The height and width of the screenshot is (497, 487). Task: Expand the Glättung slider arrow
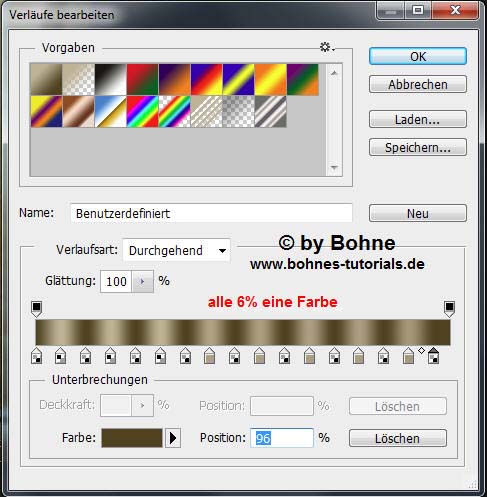143,282
